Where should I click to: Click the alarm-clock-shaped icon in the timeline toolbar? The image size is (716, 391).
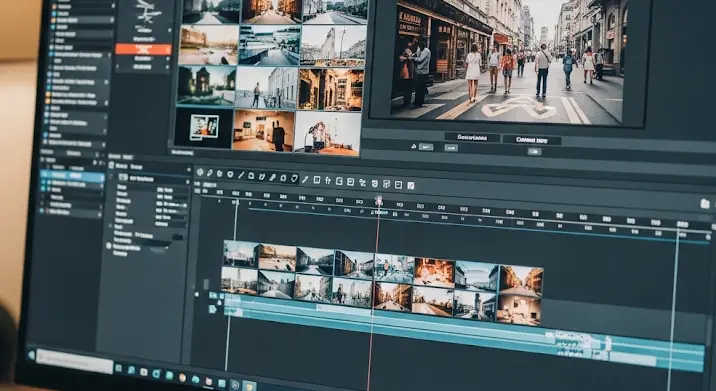262,176
